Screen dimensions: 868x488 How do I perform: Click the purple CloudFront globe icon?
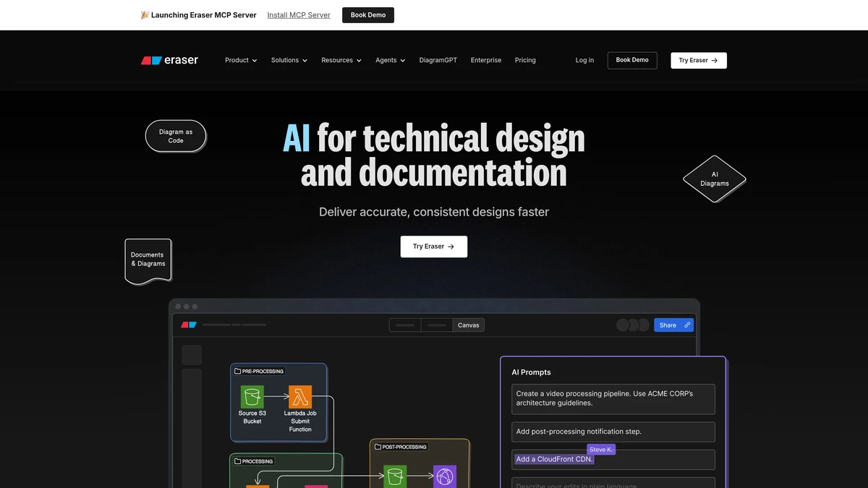click(x=444, y=476)
